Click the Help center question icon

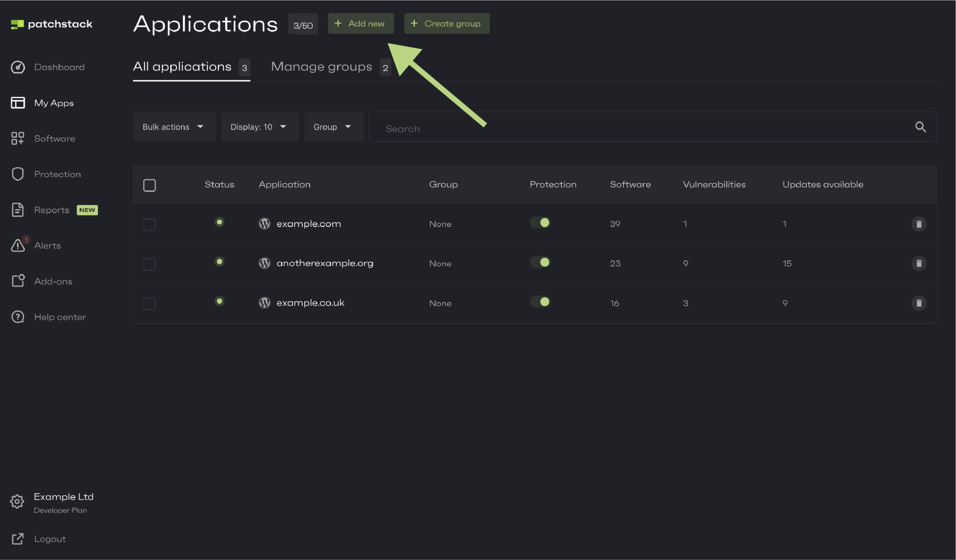tap(18, 317)
